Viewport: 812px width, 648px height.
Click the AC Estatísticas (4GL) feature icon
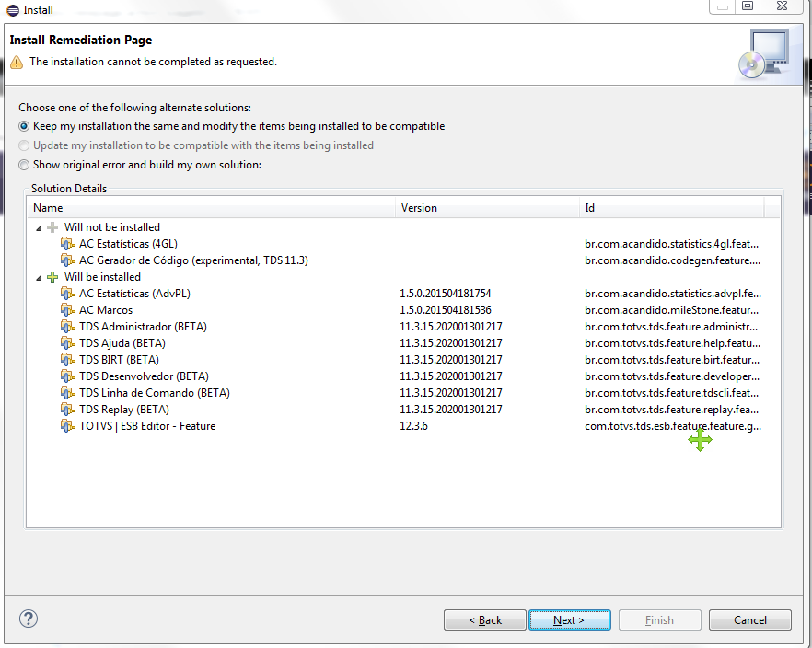tap(67, 243)
